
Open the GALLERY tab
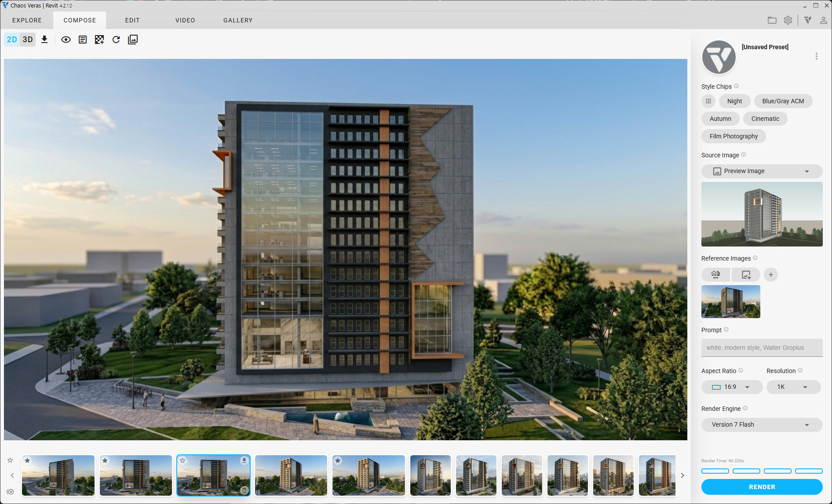tap(238, 20)
